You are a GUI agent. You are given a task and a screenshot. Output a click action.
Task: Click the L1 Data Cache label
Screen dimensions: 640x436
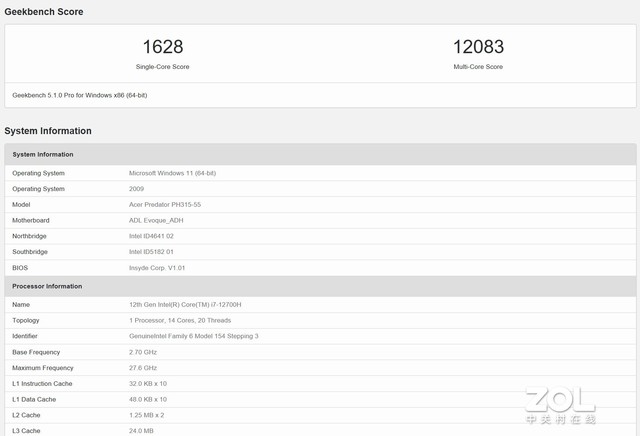point(34,399)
